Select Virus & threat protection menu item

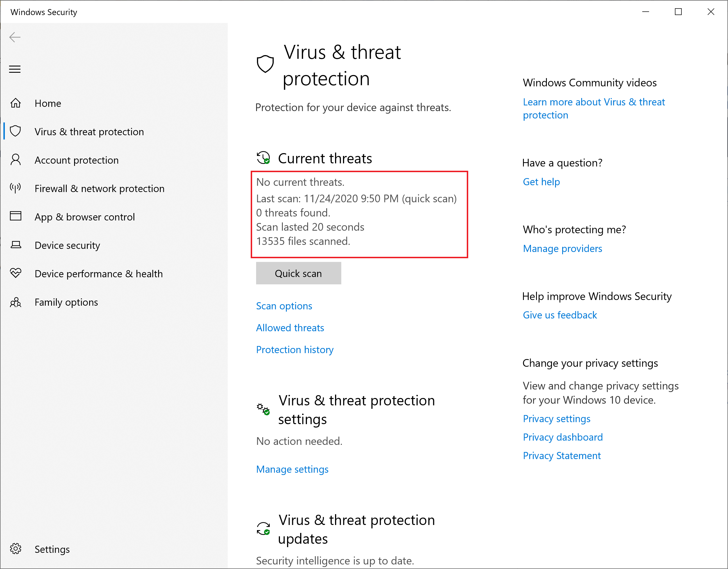[x=89, y=132]
